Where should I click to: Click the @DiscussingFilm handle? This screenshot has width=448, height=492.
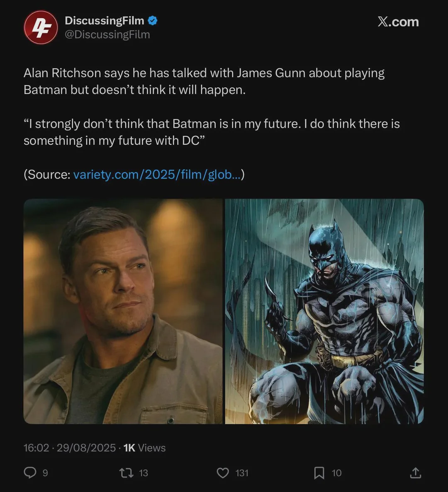coord(107,34)
